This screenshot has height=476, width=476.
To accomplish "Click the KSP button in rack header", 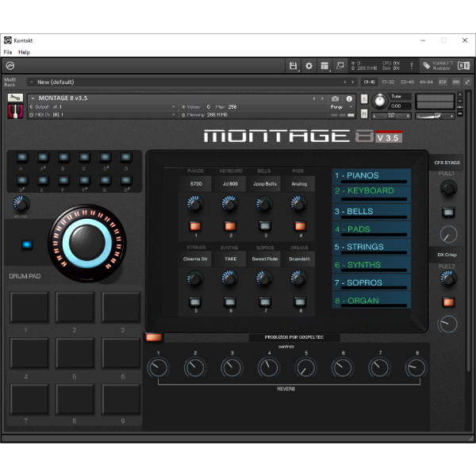I will point(443,82).
